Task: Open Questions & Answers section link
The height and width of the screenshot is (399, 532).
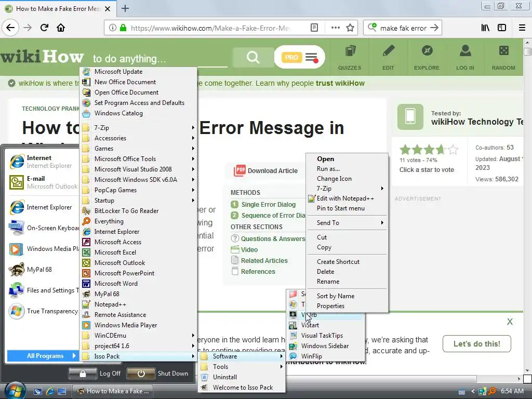Action: click(273, 238)
